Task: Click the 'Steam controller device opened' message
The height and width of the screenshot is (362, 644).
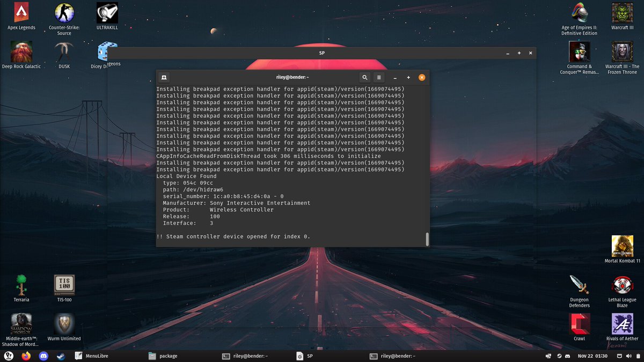Action: 233,237
